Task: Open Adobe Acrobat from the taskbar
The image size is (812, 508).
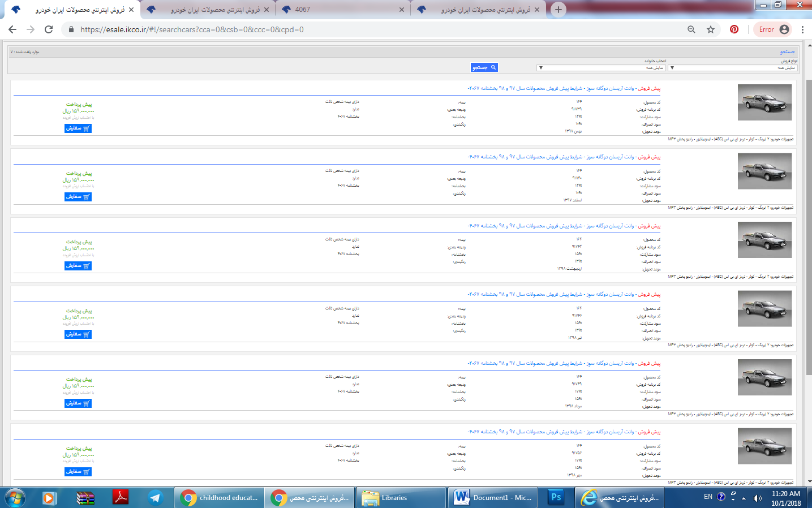Action: coord(120,498)
